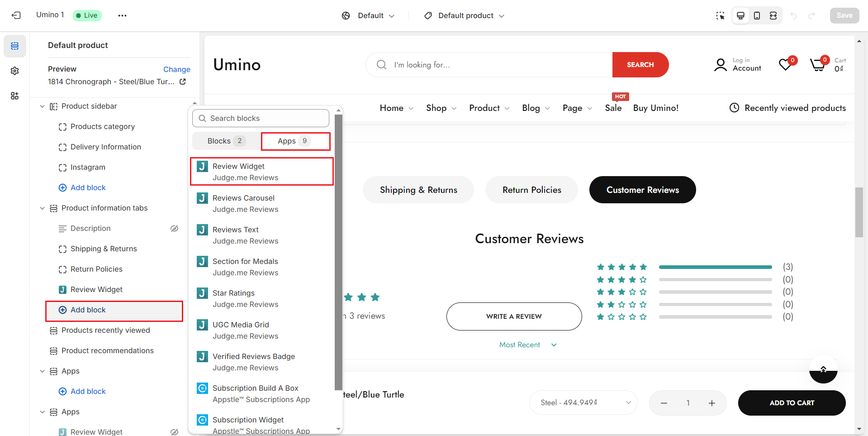Click the Change preview link

tap(176, 69)
